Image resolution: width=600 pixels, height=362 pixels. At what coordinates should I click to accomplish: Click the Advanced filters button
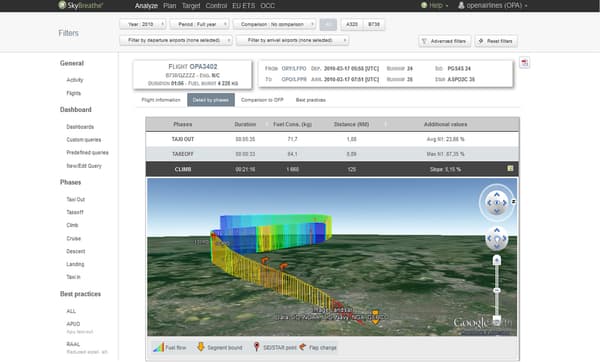tap(445, 41)
